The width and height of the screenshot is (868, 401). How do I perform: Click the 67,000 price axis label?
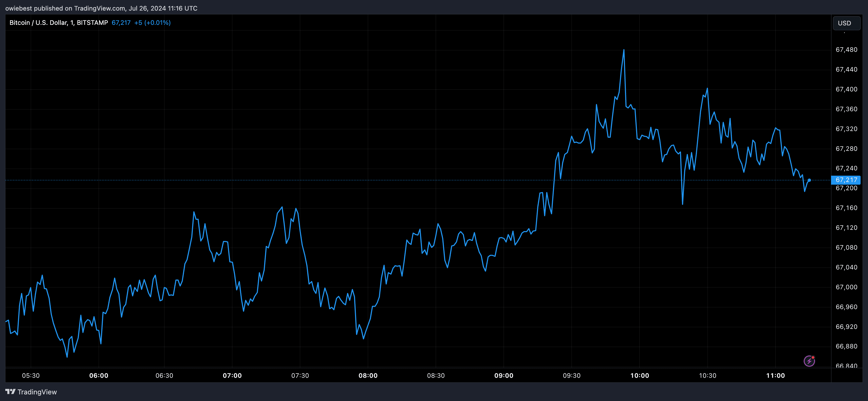tap(846, 287)
